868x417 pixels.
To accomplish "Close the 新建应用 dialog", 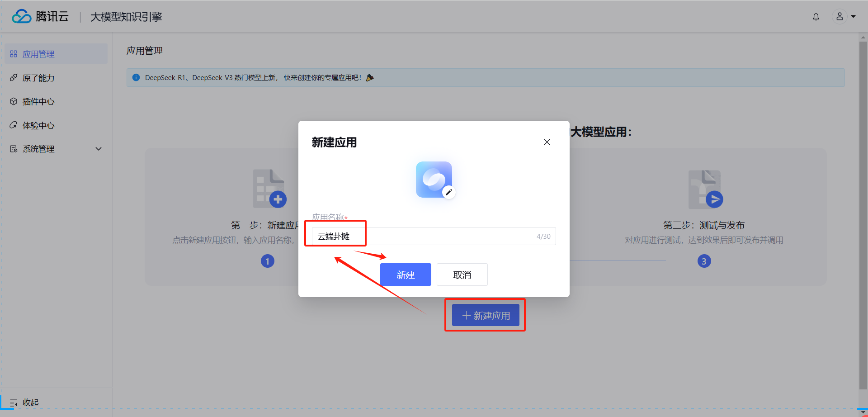I will pyautogui.click(x=547, y=142).
